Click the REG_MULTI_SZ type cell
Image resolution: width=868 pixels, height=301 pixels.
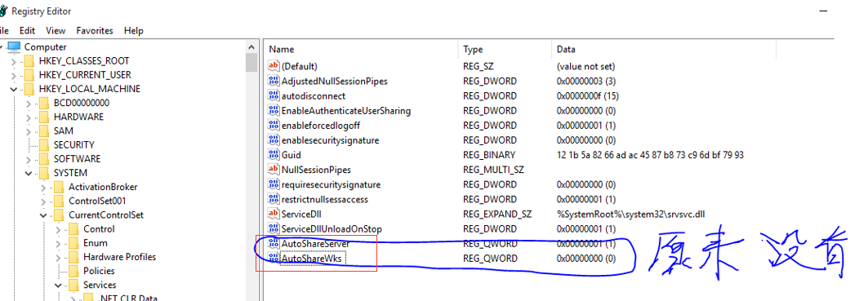tap(493, 170)
